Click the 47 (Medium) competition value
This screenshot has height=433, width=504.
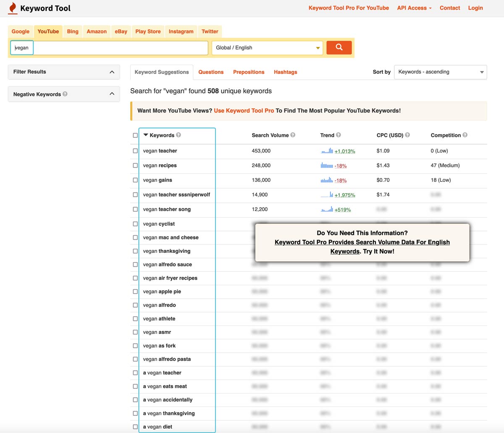[x=445, y=165]
